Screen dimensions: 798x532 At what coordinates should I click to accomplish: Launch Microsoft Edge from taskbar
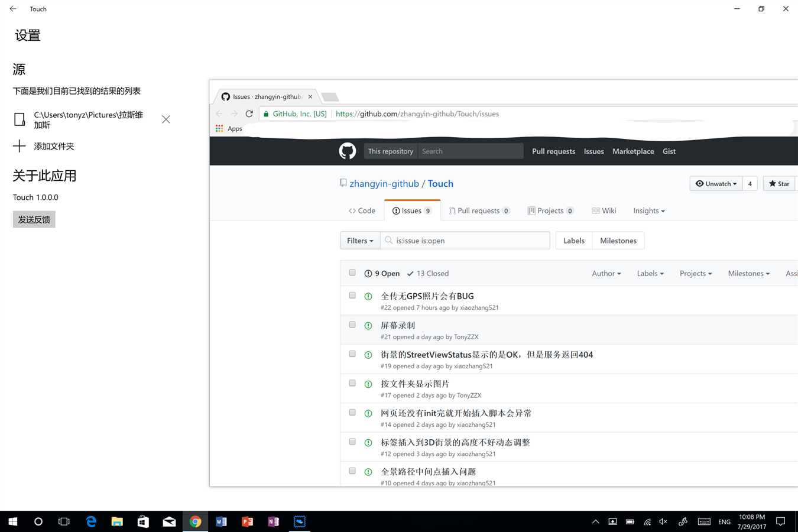(91, 521)
